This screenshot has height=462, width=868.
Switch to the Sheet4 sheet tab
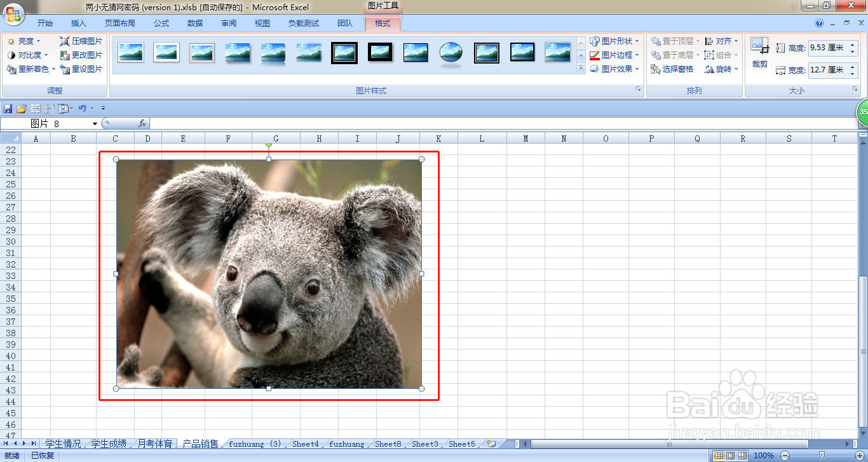306,444
